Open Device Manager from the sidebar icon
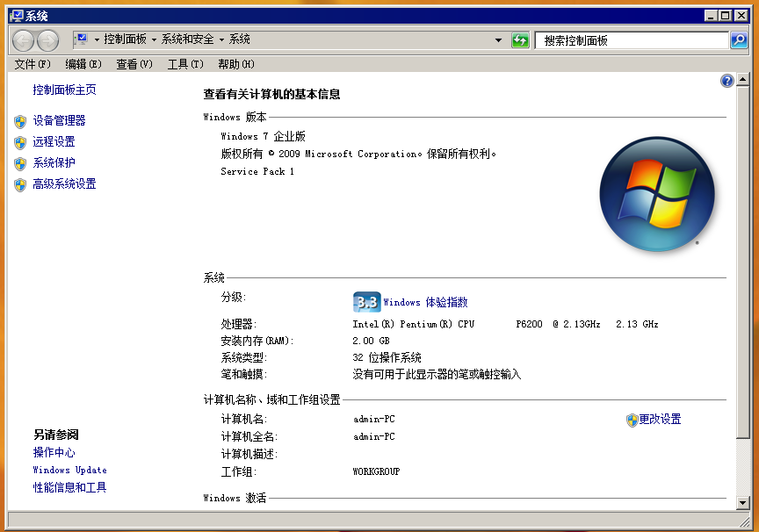 (21, 121)
